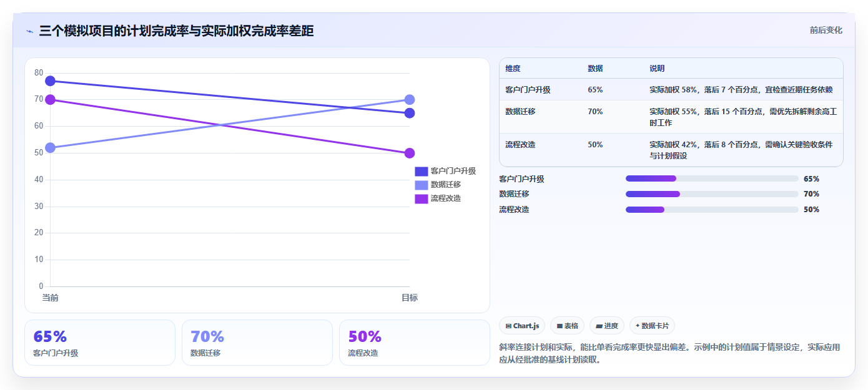Click the 当前 x-axis label
868x390 pixels.
coord(51,298)
